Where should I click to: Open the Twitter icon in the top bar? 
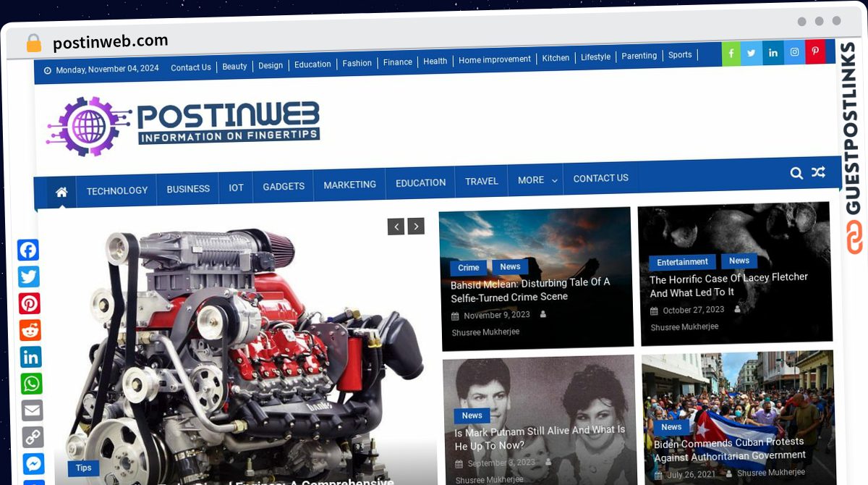(x=752, y=53)
